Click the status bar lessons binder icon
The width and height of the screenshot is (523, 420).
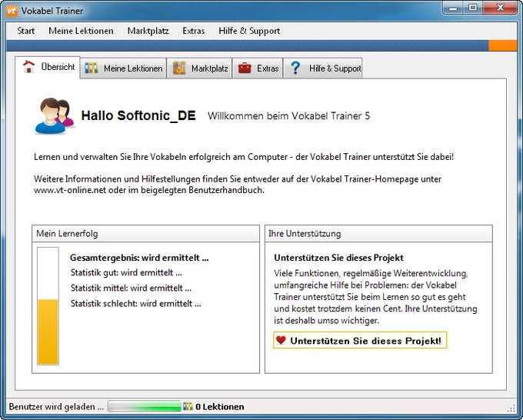tap(188, 406)
